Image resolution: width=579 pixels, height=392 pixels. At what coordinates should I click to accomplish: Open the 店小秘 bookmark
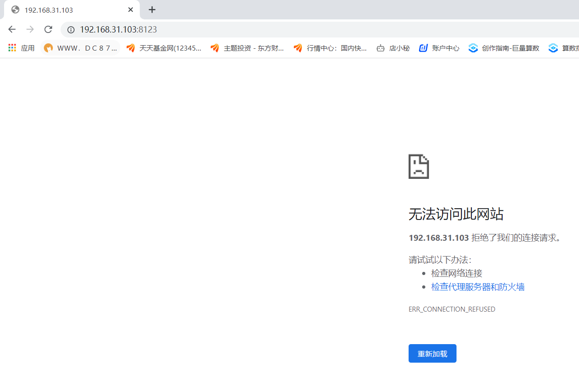[x=393, y=48]
